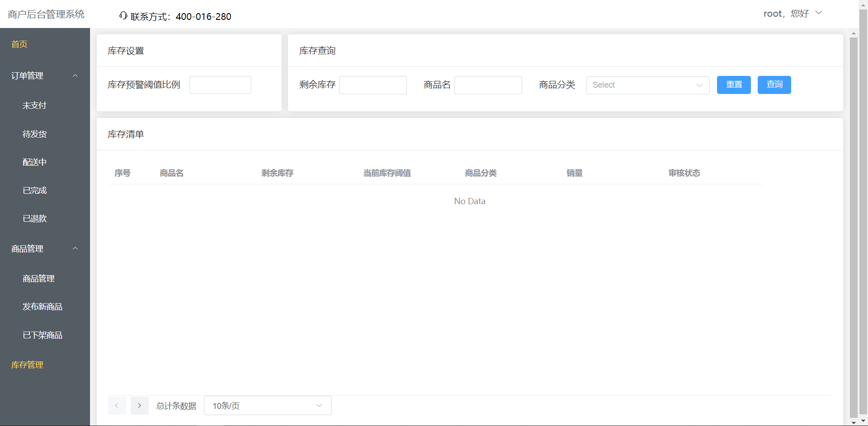
Task: Open 发布新商品 page
Action: [42, 307]
